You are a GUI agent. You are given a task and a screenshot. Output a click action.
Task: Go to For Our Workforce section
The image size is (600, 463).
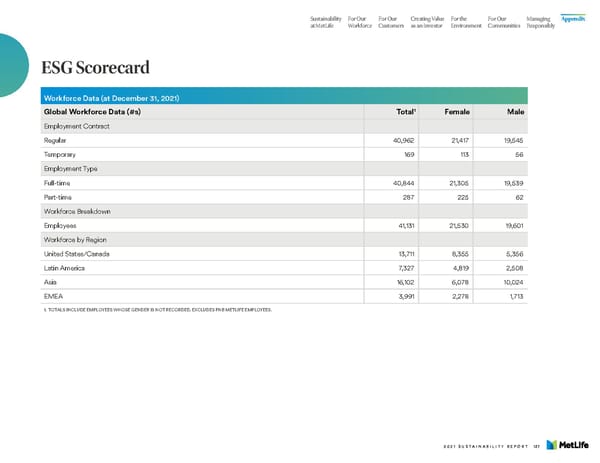pos(360,20)
